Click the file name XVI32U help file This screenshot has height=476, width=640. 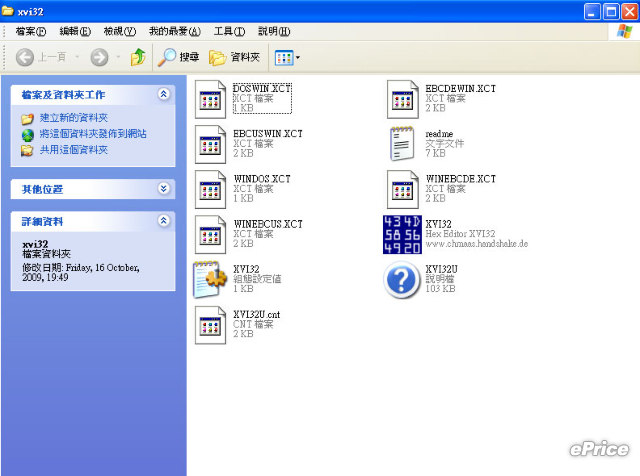pos(441,269)
